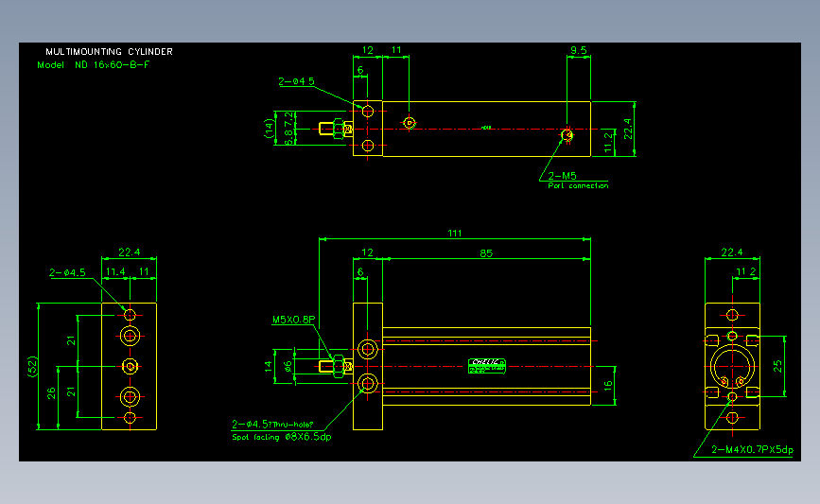Click the M5X0.8P thread callout
Viewport: 820px width, 504px height.
[294, 320]
